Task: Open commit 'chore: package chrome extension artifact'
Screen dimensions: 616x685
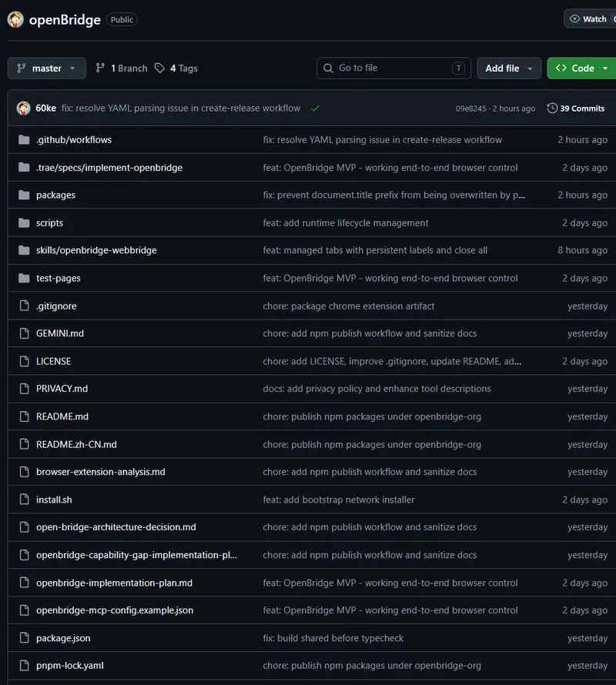Action: point(349,306)
